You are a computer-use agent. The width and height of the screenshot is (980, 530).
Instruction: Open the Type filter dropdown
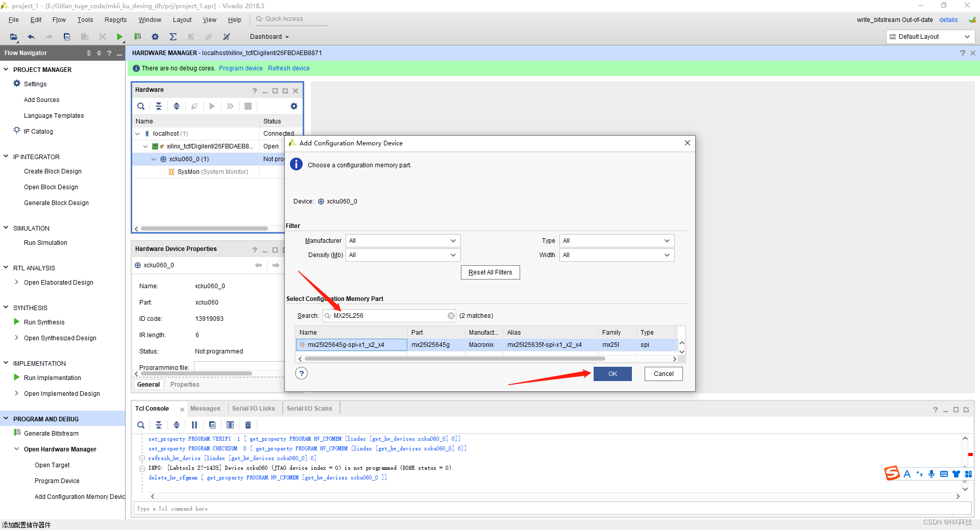(617, 241)
